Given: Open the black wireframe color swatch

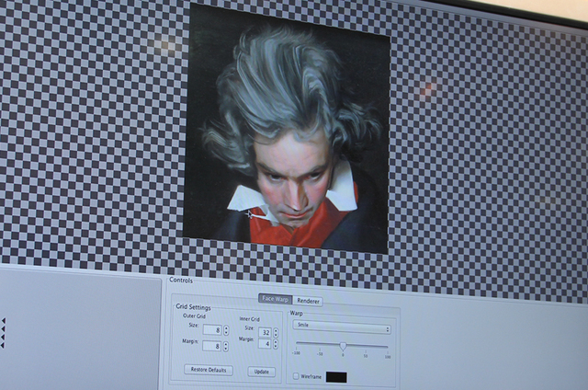Looking at the screenshot, I should click(336, 377).
